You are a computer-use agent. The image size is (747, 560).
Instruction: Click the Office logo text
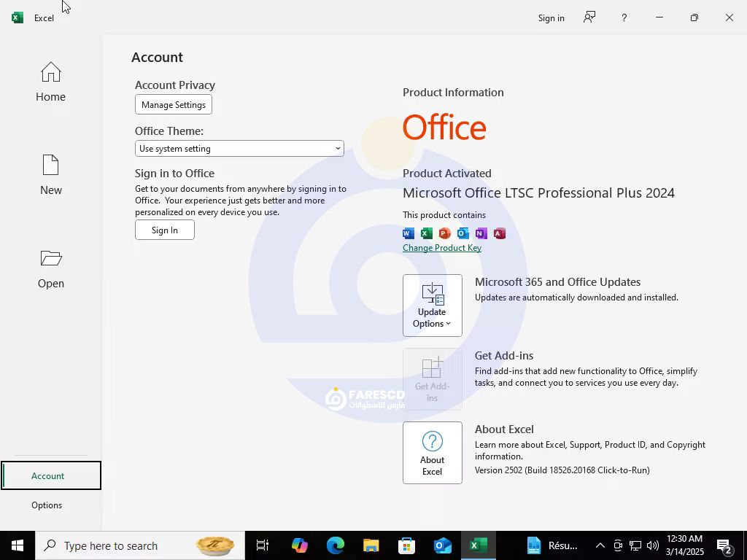click(444, 127)
